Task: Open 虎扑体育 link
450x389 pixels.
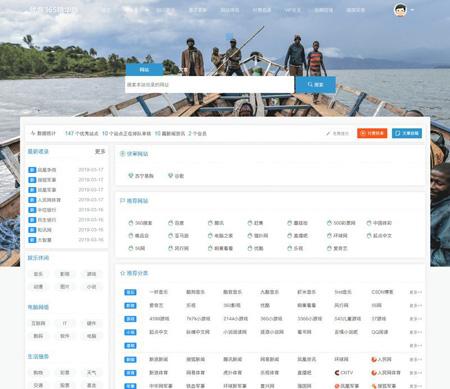Action: [x=232, y=373]
